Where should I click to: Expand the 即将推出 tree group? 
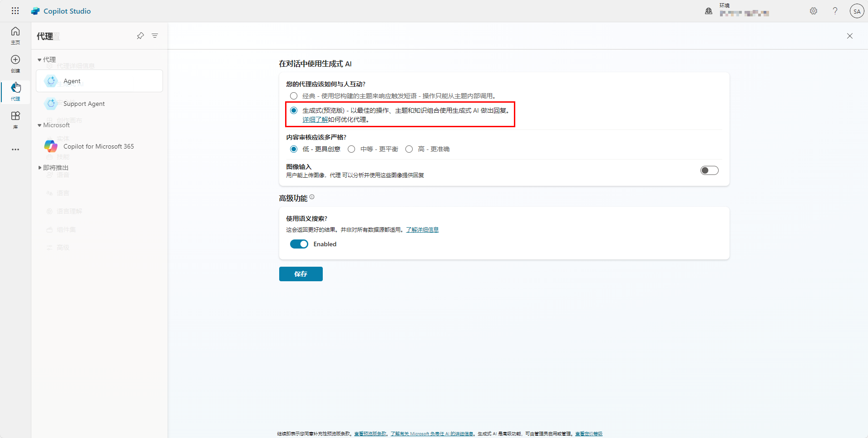click(39, 168)
